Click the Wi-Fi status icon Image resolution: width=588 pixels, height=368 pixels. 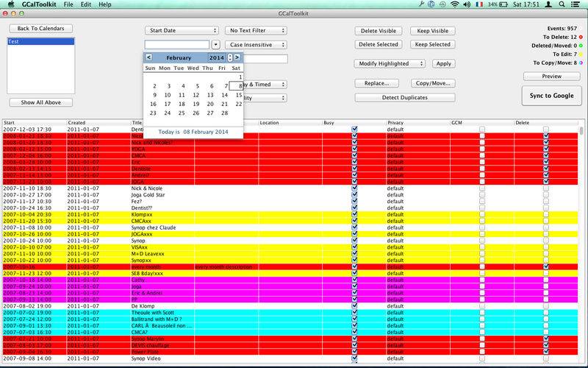(455, 4)
